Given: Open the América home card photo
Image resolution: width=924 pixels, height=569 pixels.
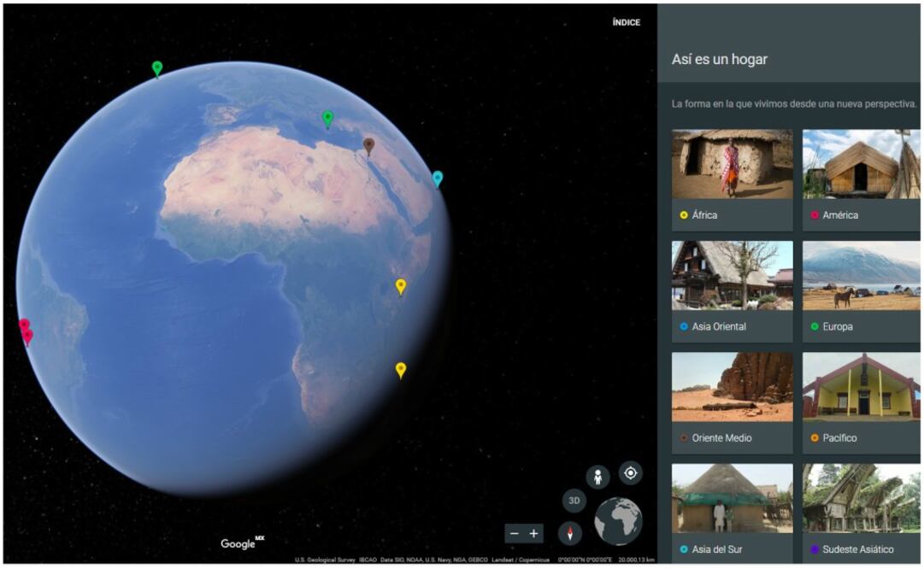Looking at the screenshot, I should point(862,164).
